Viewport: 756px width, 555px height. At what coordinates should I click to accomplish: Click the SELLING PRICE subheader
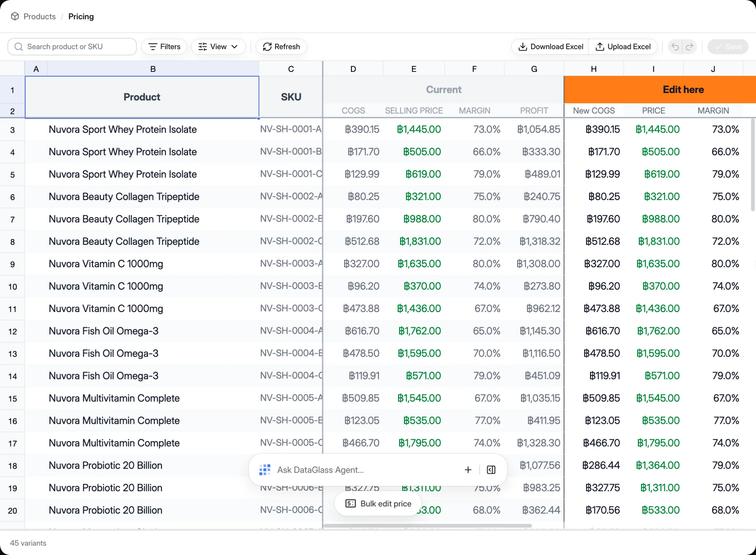[414, 111]
